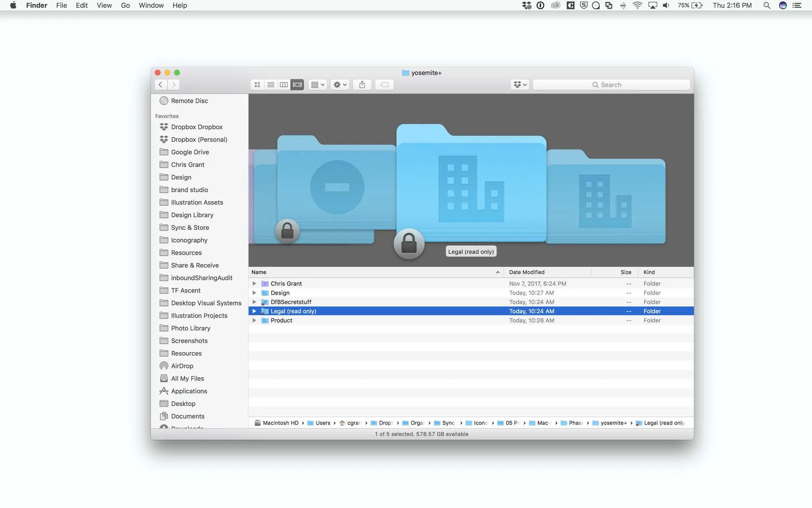This screenshot has height=508, width=812.
Task: Click the Edit Tags toolbar button
Action: pyautogui.click(x=384, y=85)
